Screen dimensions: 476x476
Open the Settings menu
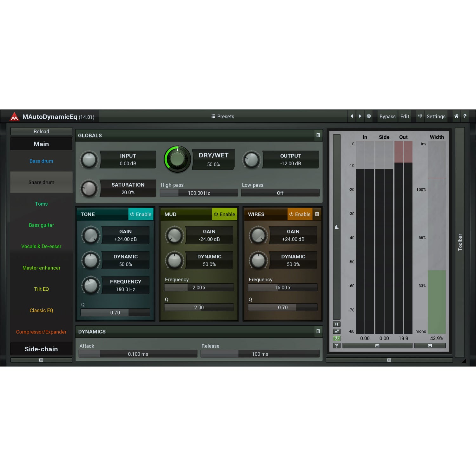(x=436, y=116)
